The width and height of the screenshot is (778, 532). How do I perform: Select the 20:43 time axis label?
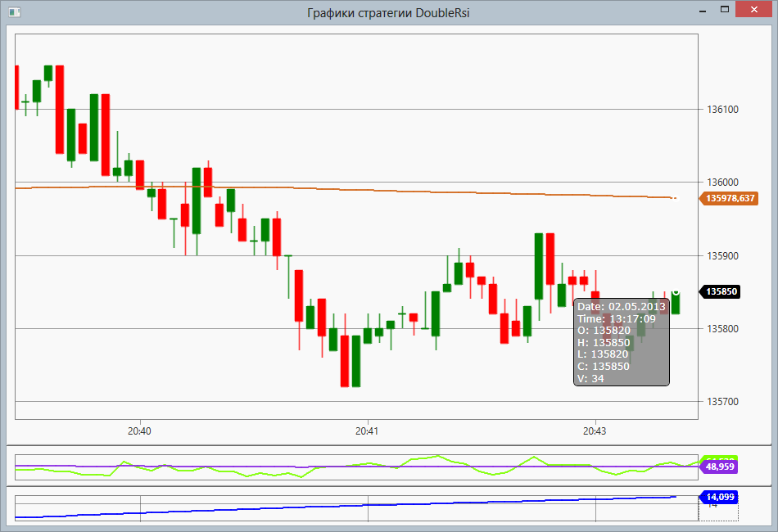(595, 431)
